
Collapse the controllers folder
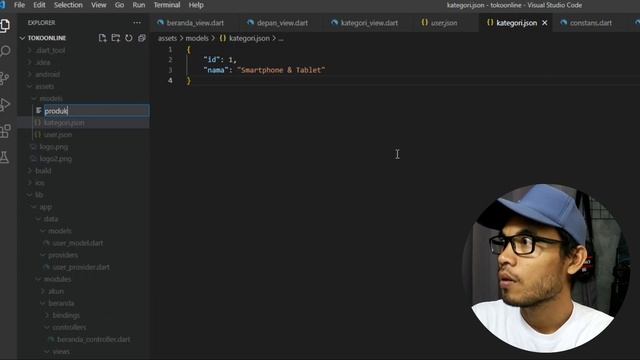click(47, 327)
